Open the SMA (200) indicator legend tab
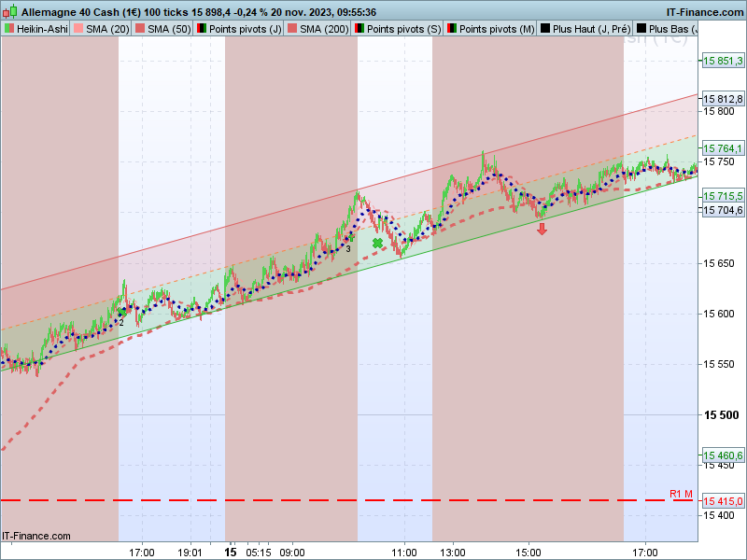Image resolution: width=747 pixels, height=560 pixels. click(318, 29)
